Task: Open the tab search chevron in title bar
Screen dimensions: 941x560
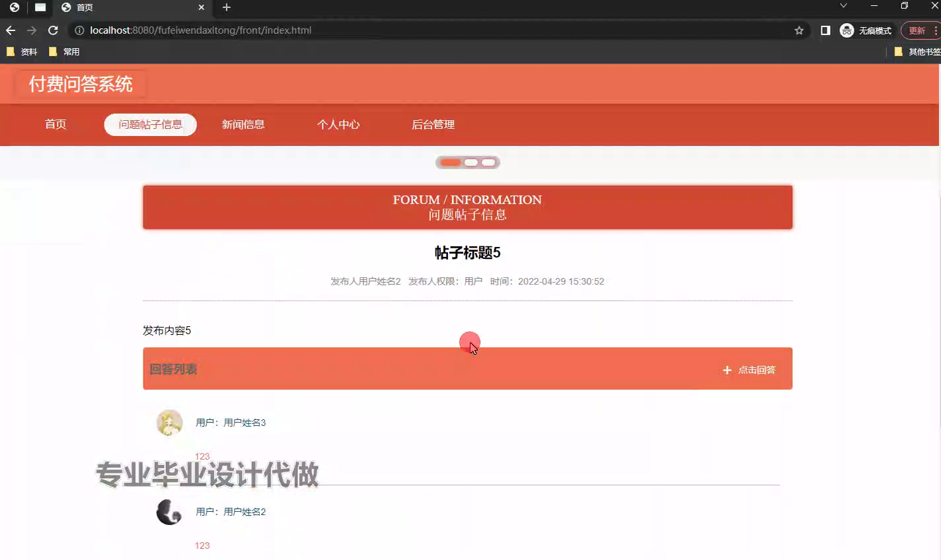Action: [x=843, y=6]
